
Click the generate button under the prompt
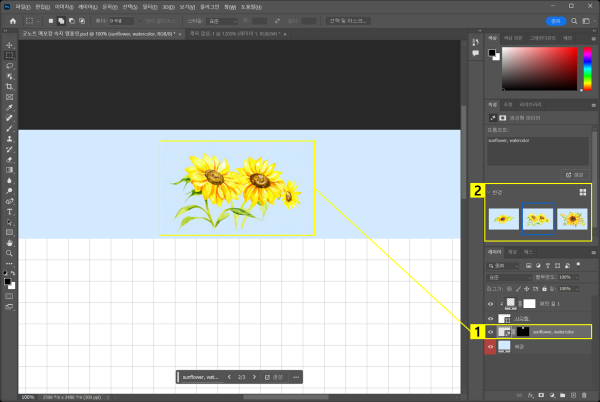575,174
